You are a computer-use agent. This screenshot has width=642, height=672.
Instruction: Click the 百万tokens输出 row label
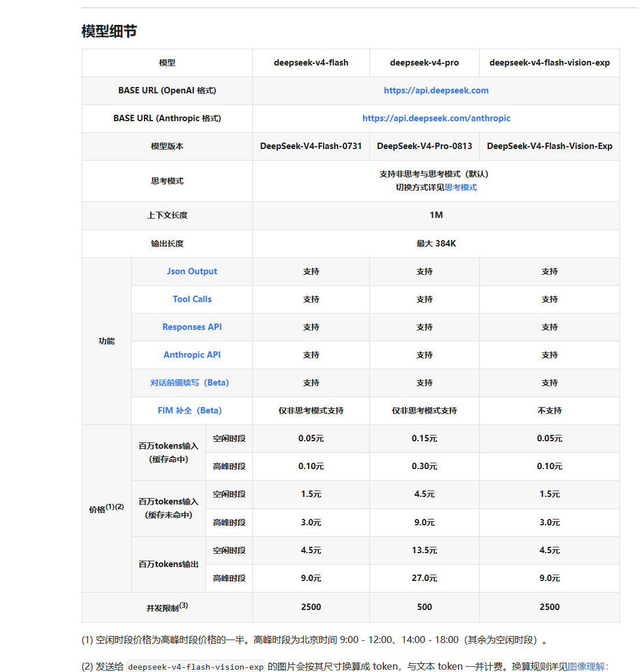(x=168, y=564)
